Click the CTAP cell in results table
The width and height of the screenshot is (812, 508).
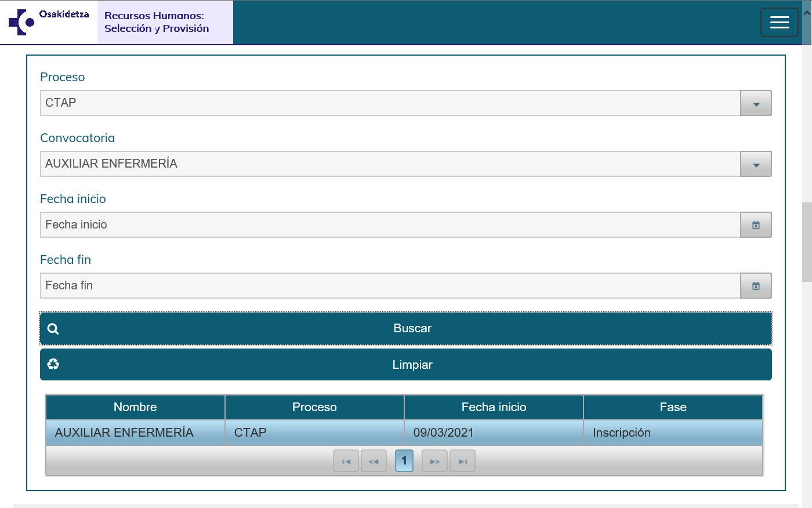(x=314, y=433)
